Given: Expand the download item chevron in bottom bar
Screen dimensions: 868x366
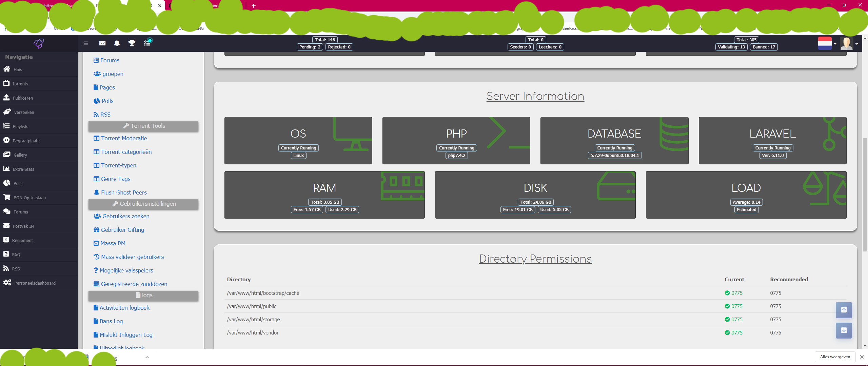Looking at the screenshot, I should click(147, 357).
